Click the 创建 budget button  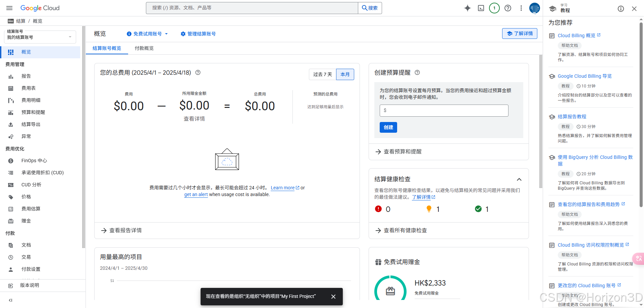tap(388, 127)
